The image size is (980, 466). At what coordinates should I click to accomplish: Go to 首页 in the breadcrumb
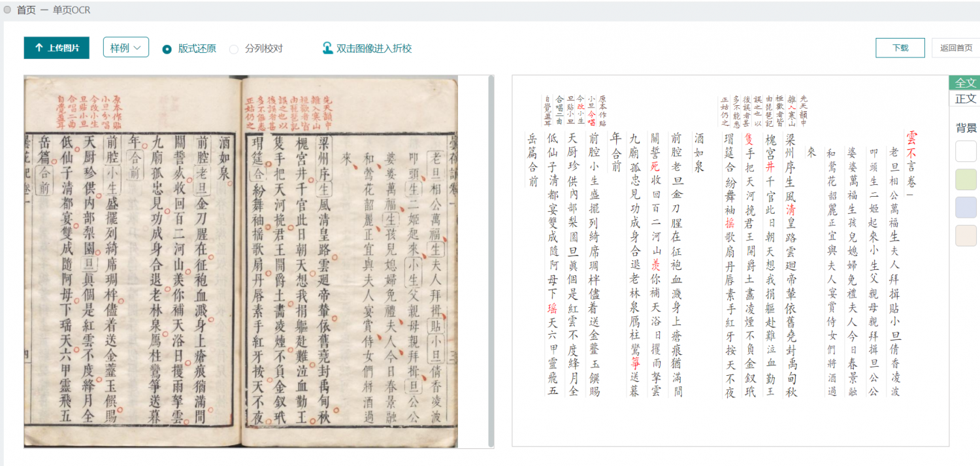coord(26,10)
